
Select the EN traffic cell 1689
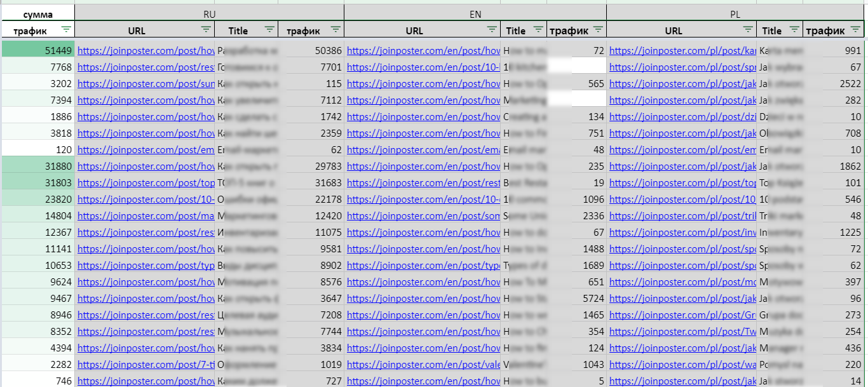pyautogui.click(x=576, y=265)
